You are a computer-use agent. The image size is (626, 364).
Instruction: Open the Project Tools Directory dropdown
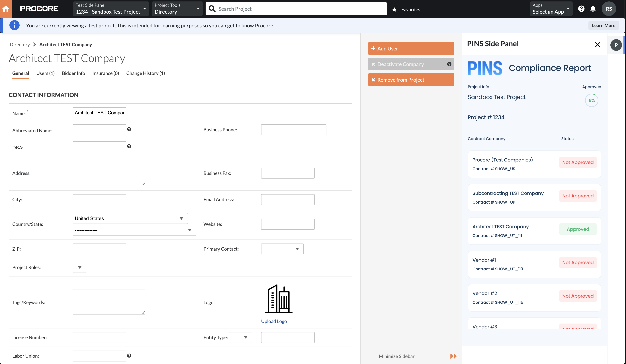click(177, 9)
